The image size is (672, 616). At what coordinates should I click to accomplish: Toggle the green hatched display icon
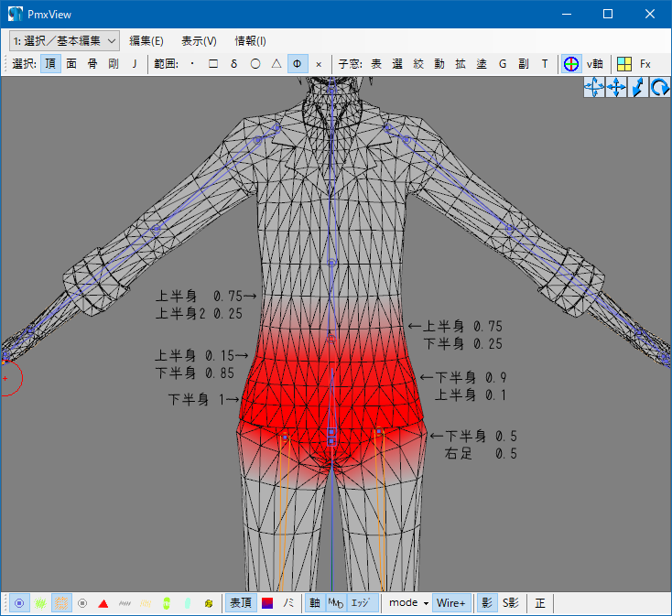40,603
